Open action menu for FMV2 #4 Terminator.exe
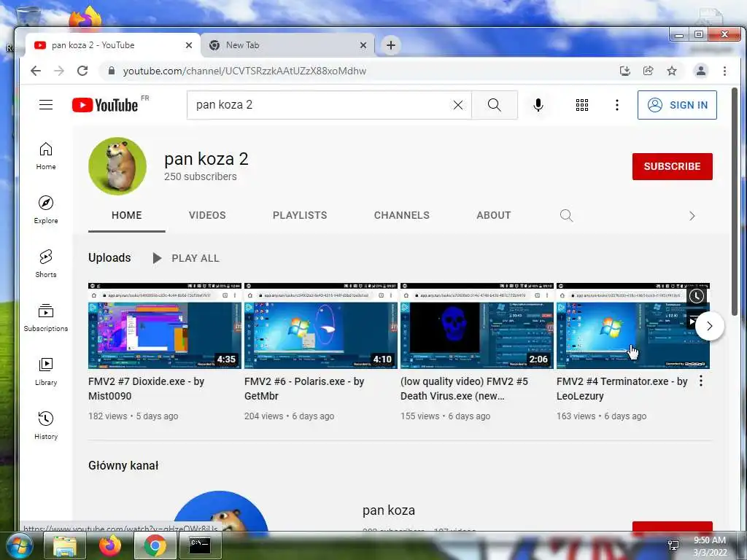 pos(701,381)
